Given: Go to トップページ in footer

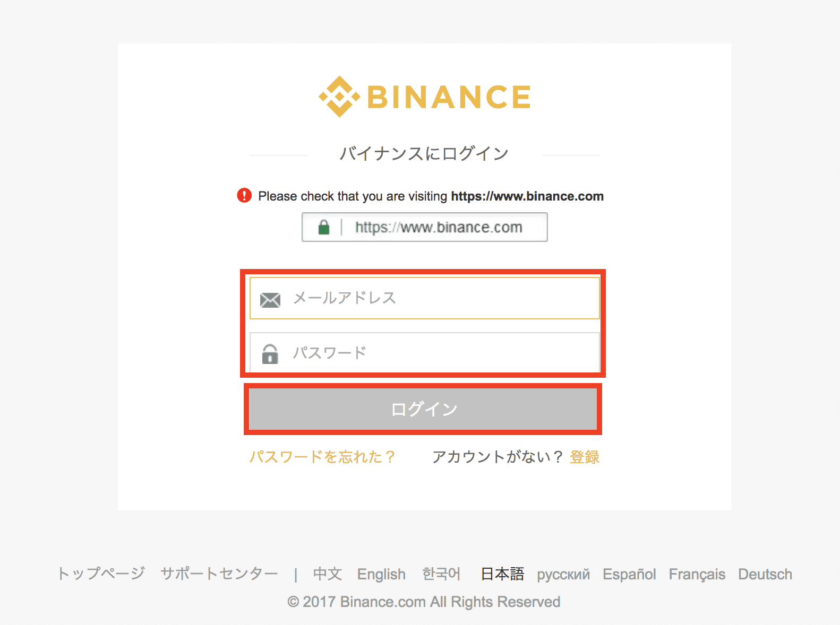Looking at the screenshot, I should pos(101,574).
